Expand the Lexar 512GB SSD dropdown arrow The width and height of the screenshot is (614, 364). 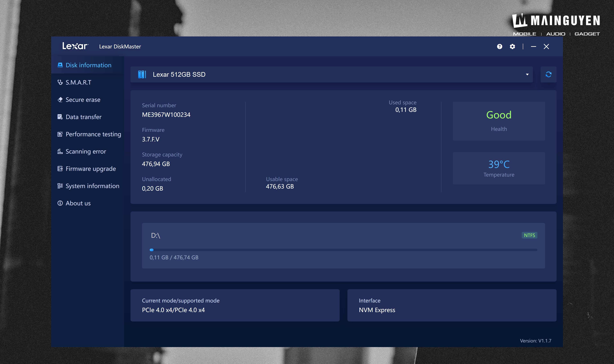(x=527, y=75)
